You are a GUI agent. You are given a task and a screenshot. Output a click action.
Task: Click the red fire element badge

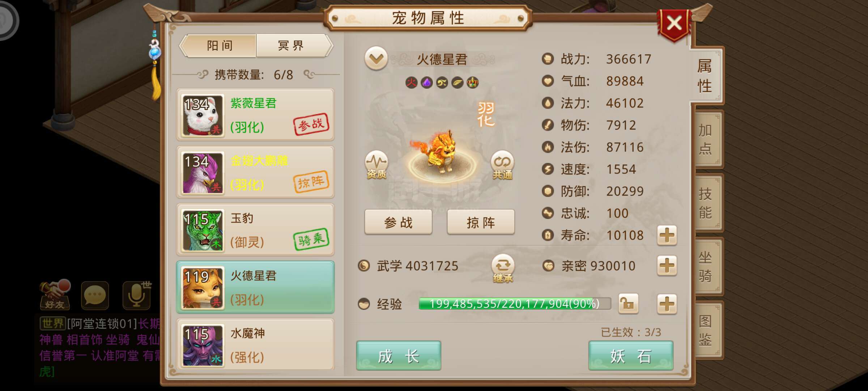click(411, 83)
